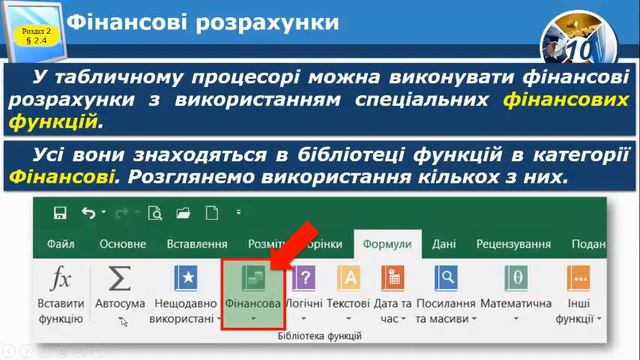Screen dimensions: 640x360
Task: Click the Дата та час calendar icon
Action: click(x=393, y=278)
